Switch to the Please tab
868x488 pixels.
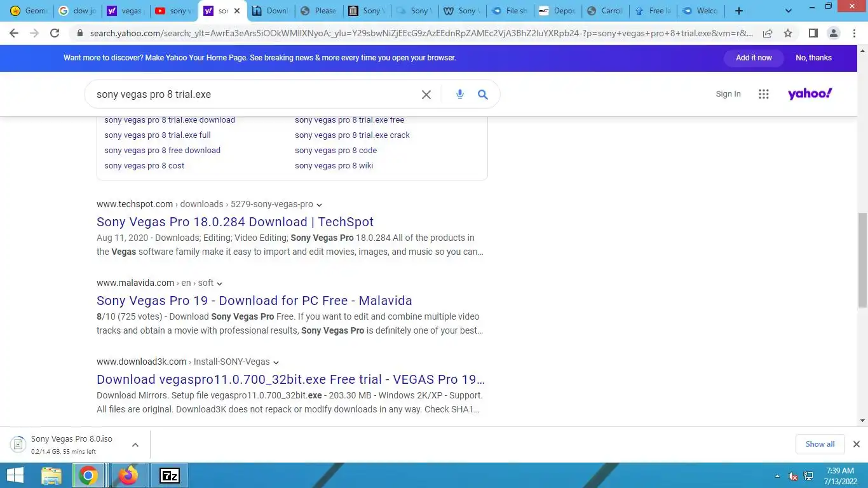[x=320, y=11]
